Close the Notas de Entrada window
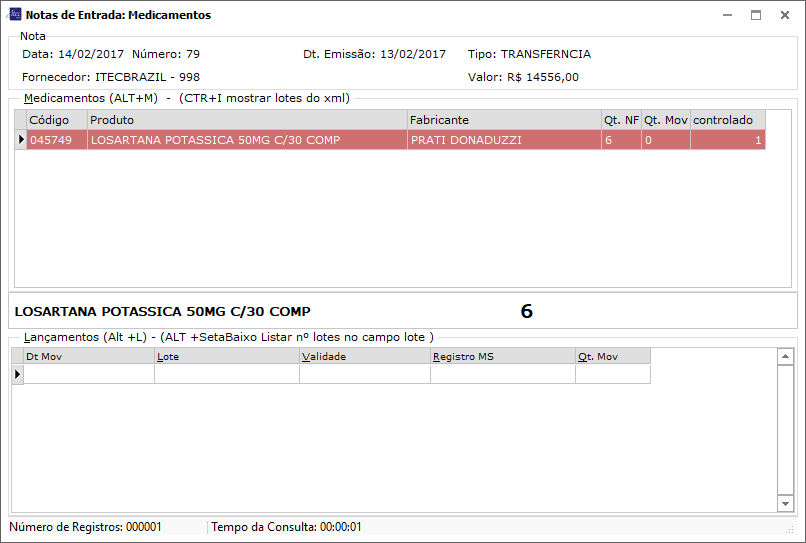 click(784, 15)
